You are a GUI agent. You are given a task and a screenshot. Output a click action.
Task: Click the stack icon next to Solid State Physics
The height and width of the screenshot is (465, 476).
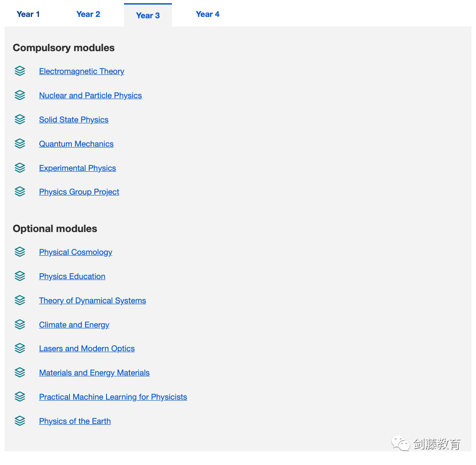point(20,120)
